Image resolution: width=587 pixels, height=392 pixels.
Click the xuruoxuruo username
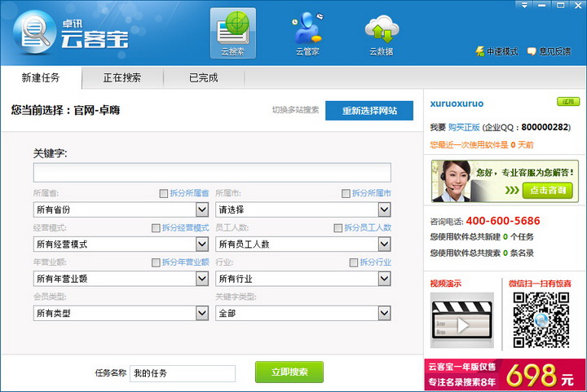(457, 104)
